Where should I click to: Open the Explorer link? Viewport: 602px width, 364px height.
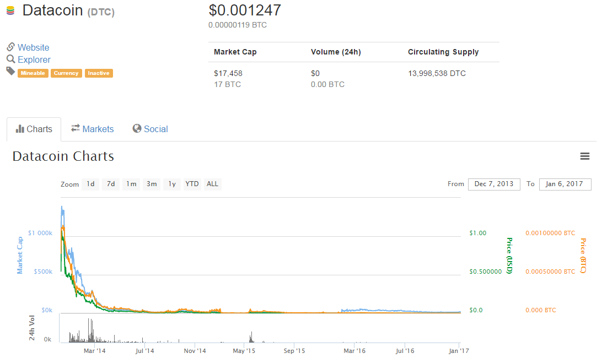(x=34, y=60)
